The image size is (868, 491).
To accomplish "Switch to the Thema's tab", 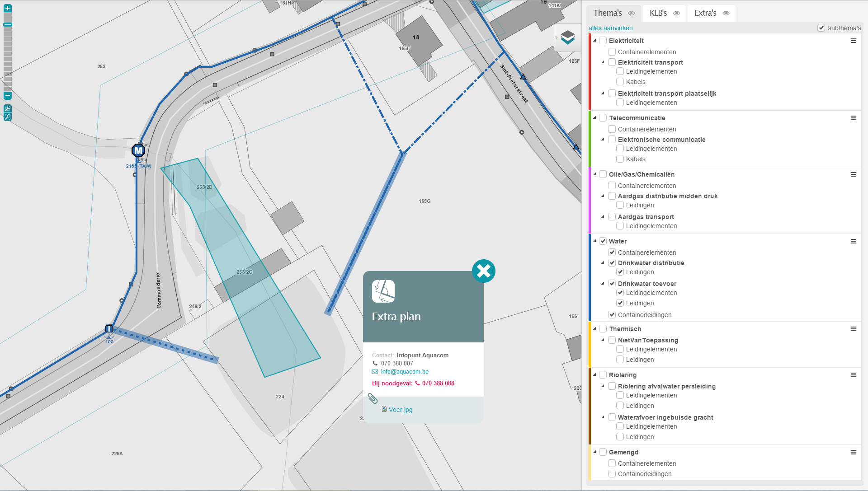I will pos(614,13).
